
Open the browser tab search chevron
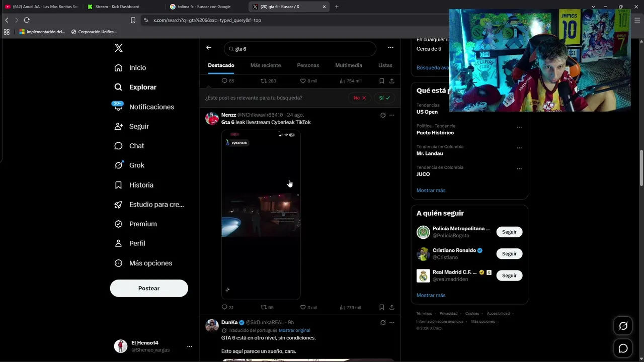[x=593, y=7]
